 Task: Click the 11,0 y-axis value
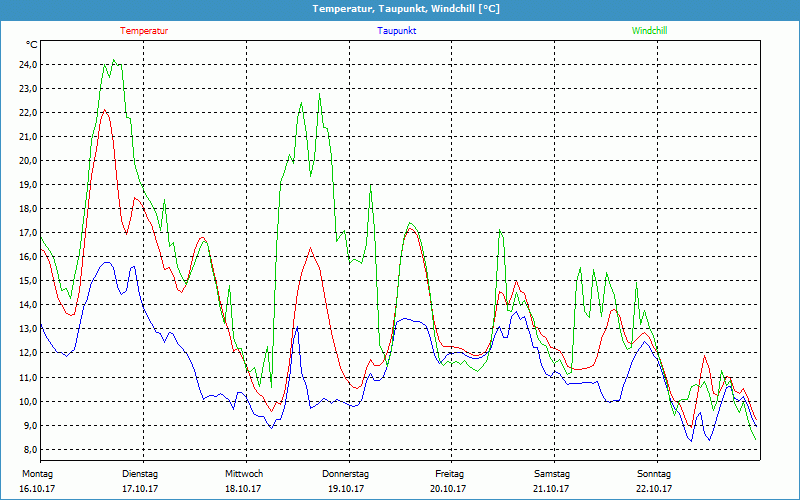click(x=28, y=378)
